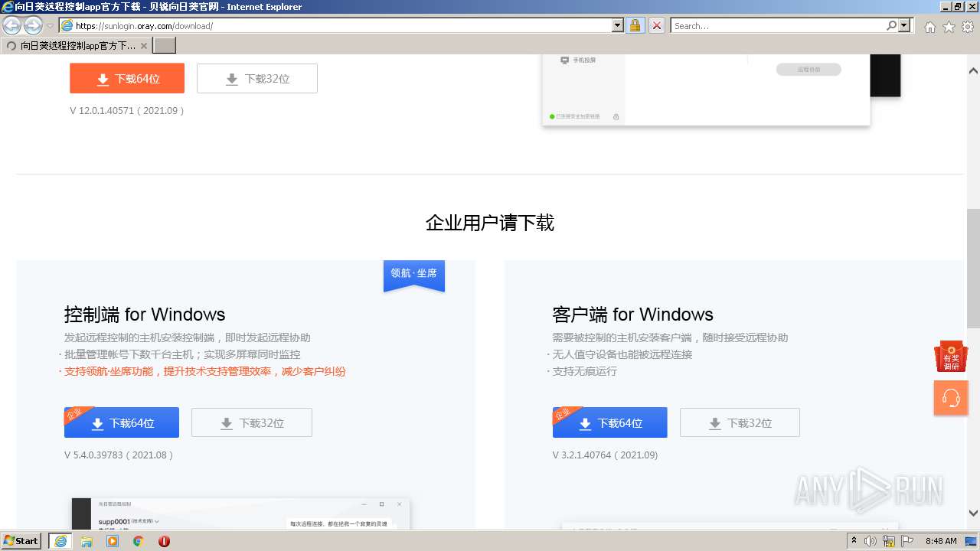Click the 领航·坐席 ribbon badge
Viewport: 980px width, 551px height.
pos(414,275)
